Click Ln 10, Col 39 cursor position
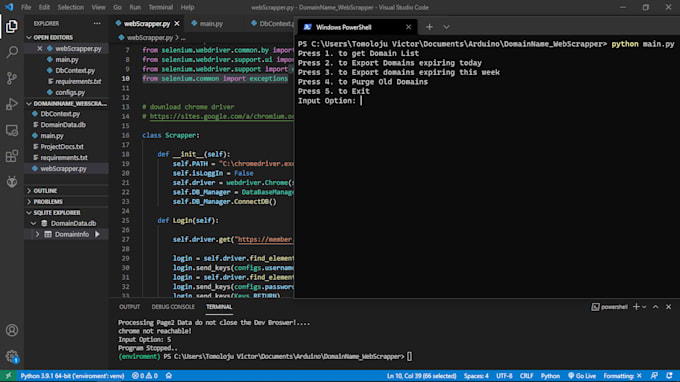Screen dimensions: 680x382 tap(421, 376)
